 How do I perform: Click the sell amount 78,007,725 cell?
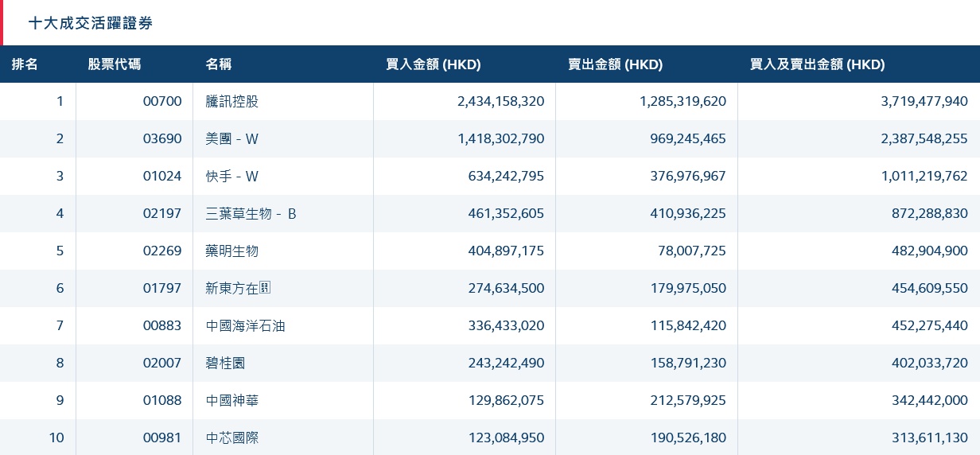[x=687, y=251]
